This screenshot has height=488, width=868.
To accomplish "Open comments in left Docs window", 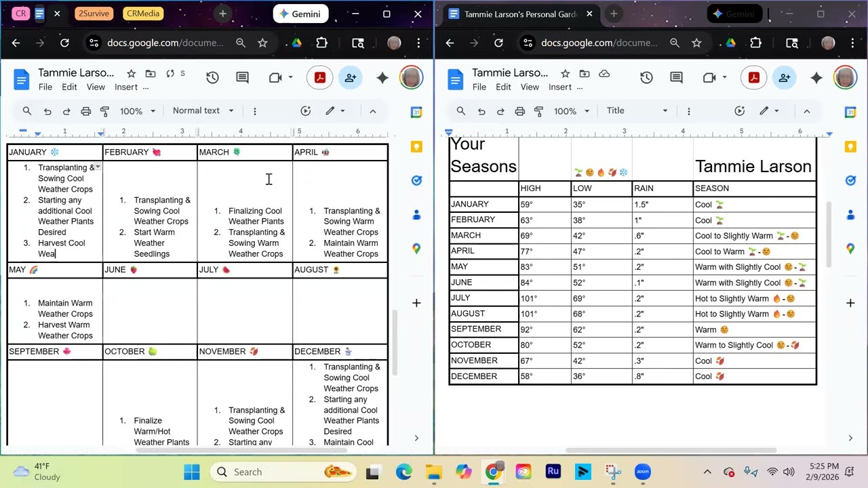I will coord(242,78).
